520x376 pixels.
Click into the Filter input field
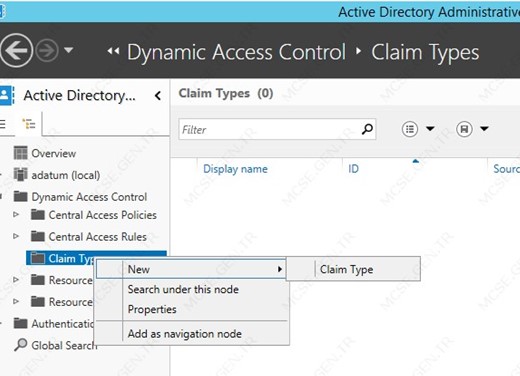[270, 129]
